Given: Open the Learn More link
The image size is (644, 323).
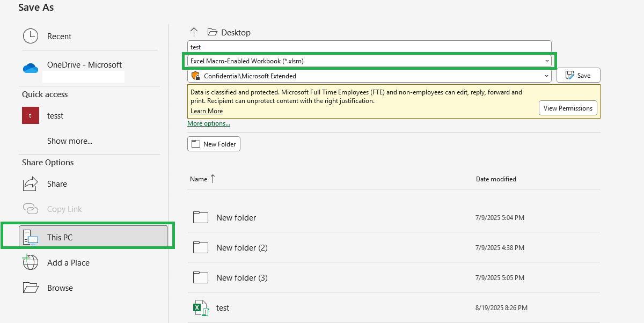Looking at the screenshot, I should tap(207, 111).
